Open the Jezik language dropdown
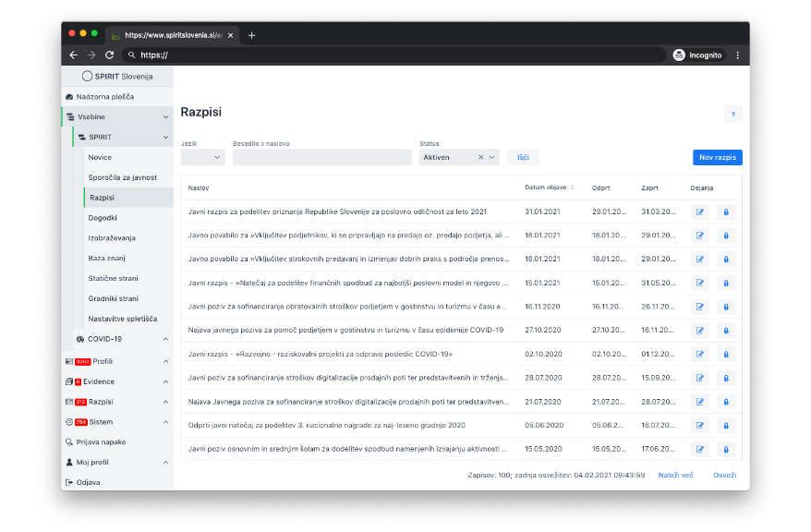This screenshot has height=532, width=811. pyautogui.click(x=202, y=158)
